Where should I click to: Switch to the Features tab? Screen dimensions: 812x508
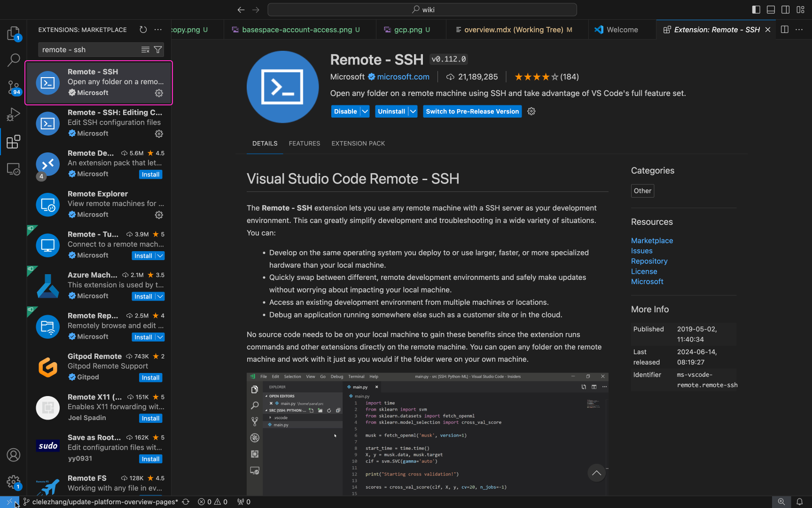pos(304,143)
